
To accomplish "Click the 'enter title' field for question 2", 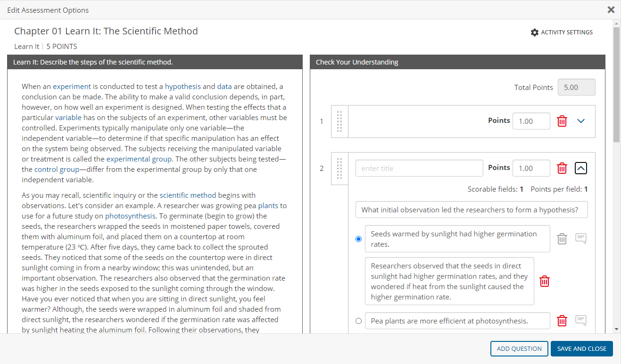I will [419, 168].
